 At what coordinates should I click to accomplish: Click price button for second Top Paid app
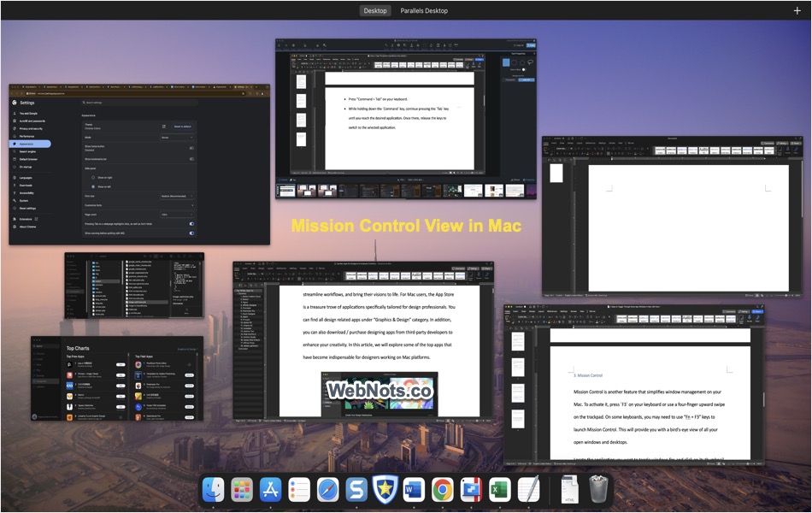190,375
